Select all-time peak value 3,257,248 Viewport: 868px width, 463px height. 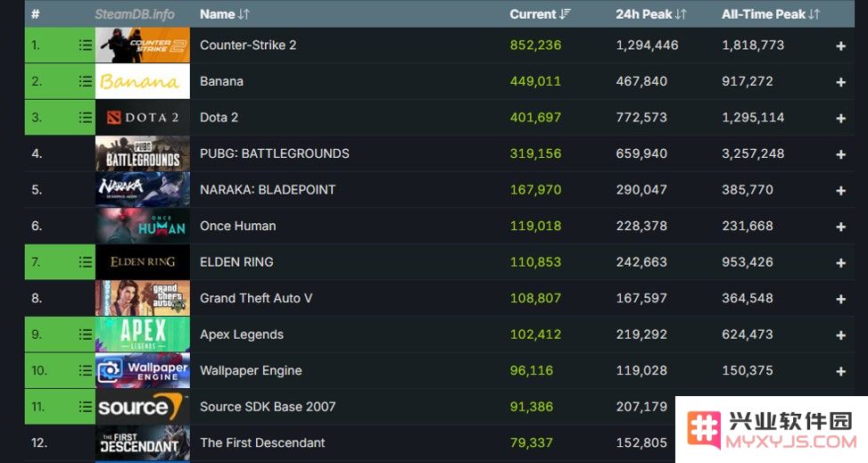[x=753, y=153]
